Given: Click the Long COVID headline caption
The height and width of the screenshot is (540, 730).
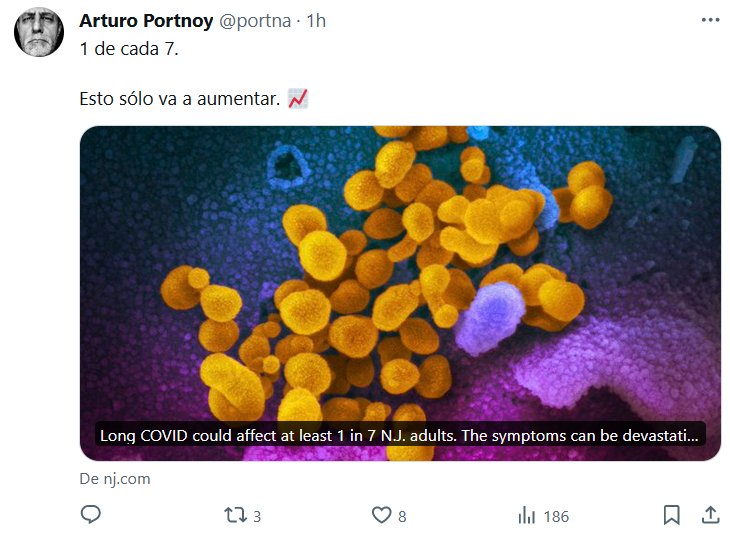Looking at the screenshot, I should click(400, 436).
